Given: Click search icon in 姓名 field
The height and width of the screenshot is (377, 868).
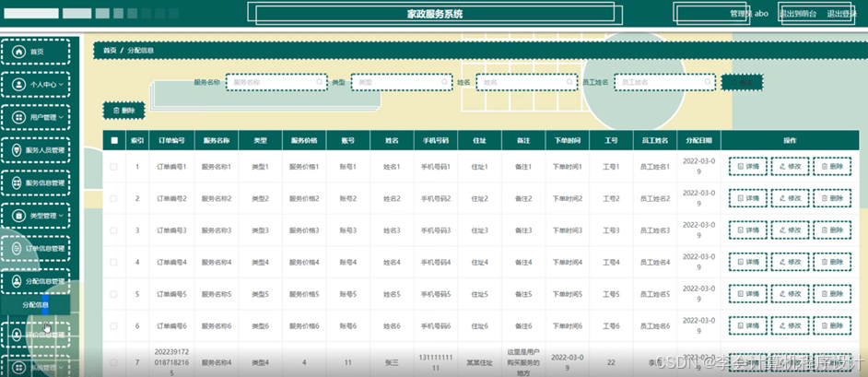Looking at the screenshot, I should tap(569, 82).
